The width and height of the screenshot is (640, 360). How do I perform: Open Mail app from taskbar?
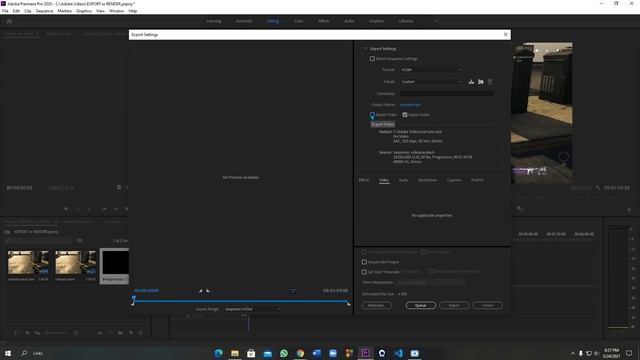click(267, 353)
